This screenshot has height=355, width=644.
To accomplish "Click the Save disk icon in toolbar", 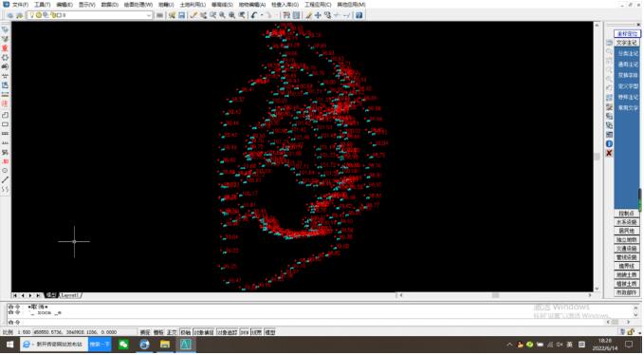I will [182, 15].
